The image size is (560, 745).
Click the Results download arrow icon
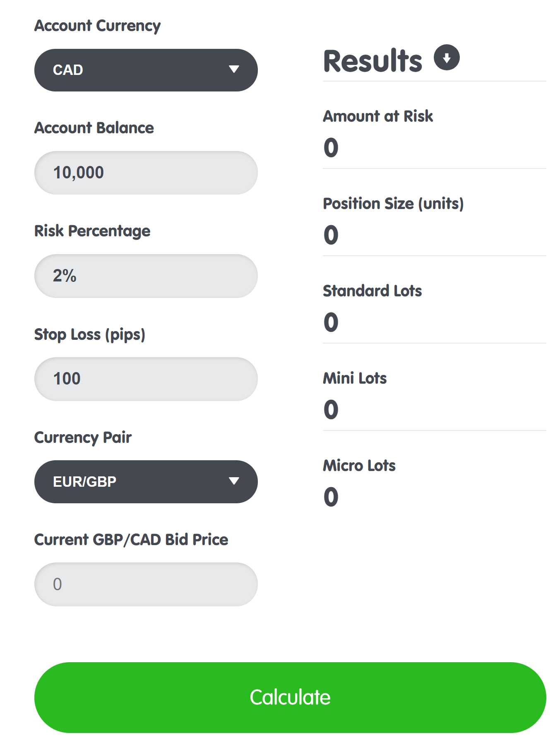[x=447, y=59]
